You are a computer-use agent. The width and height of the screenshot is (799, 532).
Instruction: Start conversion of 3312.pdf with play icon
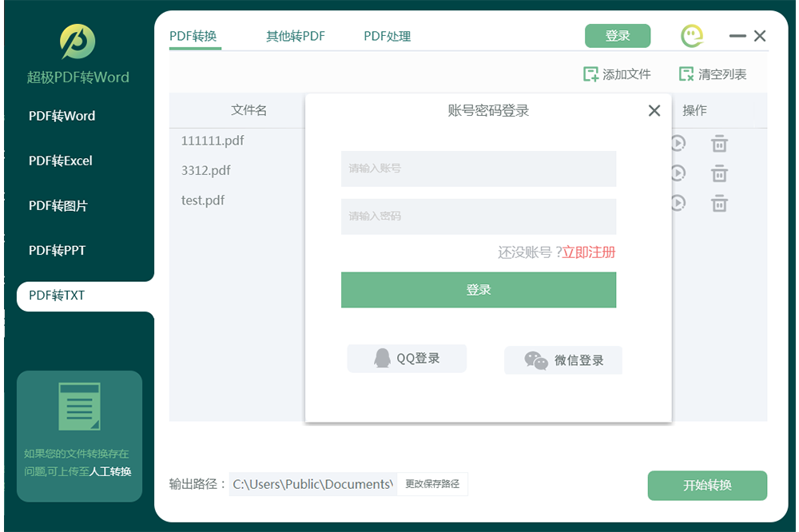[678, 173]
